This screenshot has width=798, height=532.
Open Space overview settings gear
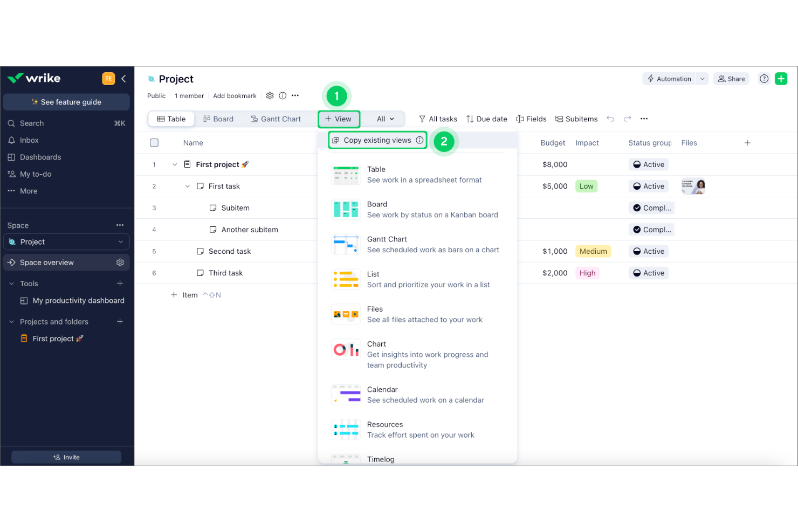(120, 262)
